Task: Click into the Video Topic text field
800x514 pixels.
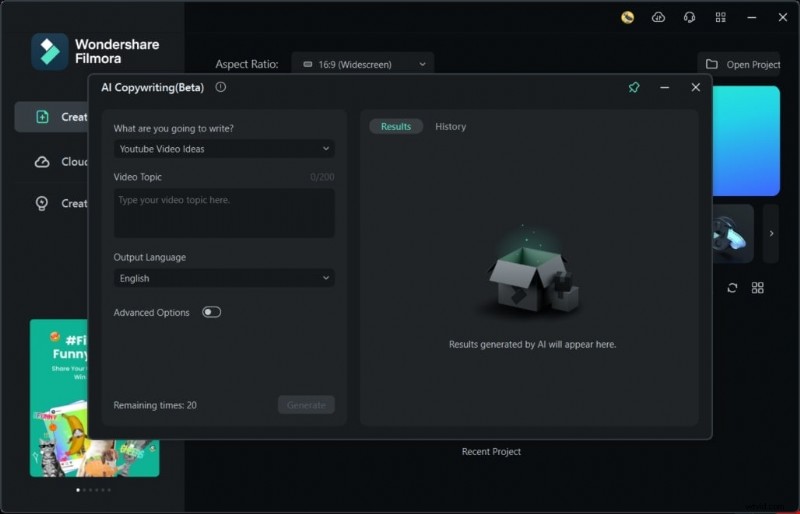Action: tap(224, 213)
